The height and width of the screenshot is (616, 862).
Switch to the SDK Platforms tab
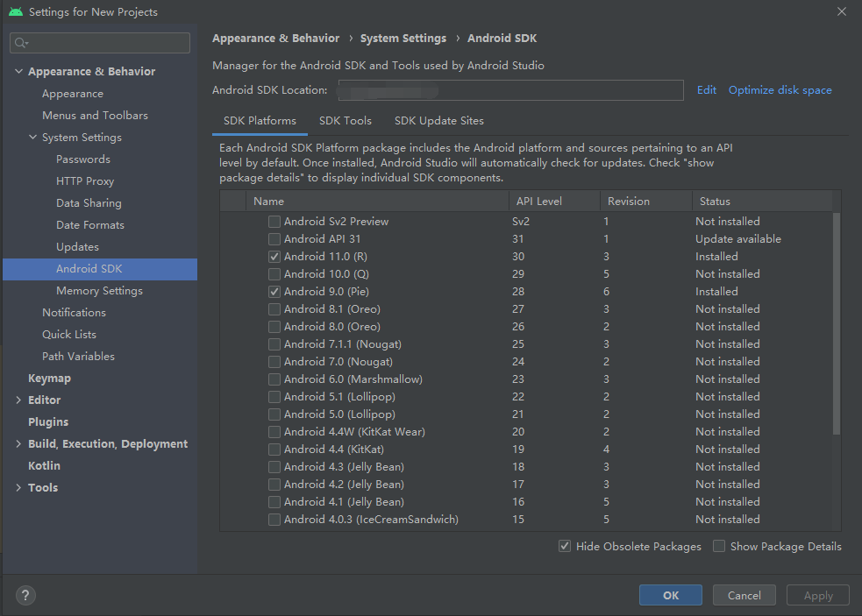point(260,121)
